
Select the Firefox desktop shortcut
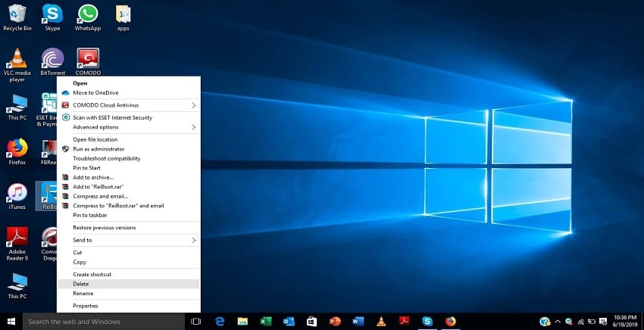(x=17, y=152)
